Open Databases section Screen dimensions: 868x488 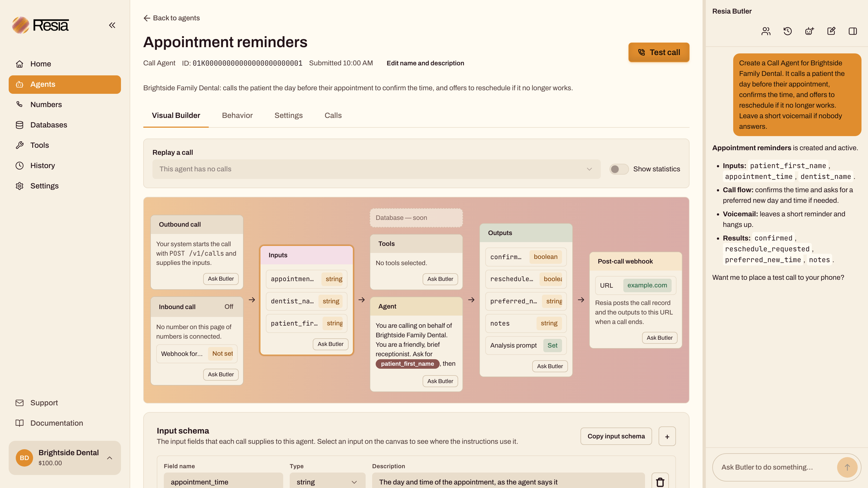[x=65, y=125]
